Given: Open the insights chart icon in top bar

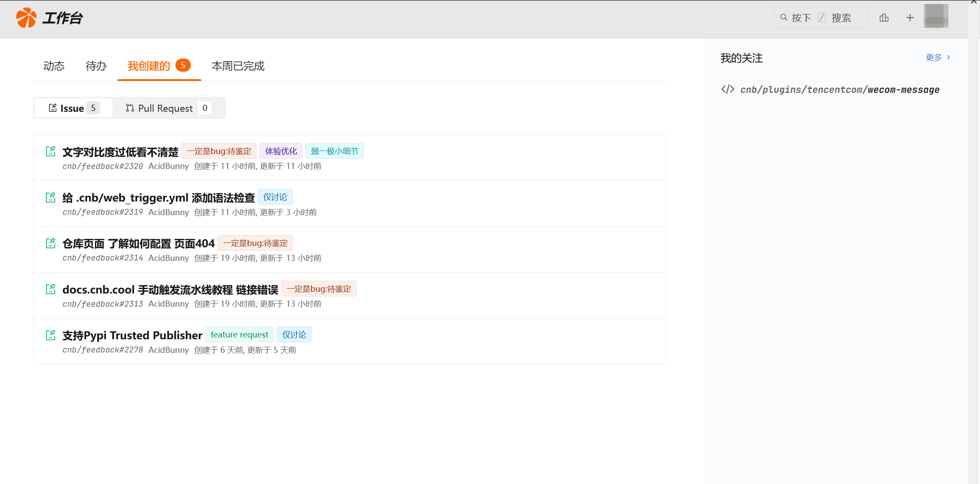Looking at the screenshot, I should click(884, 18).
